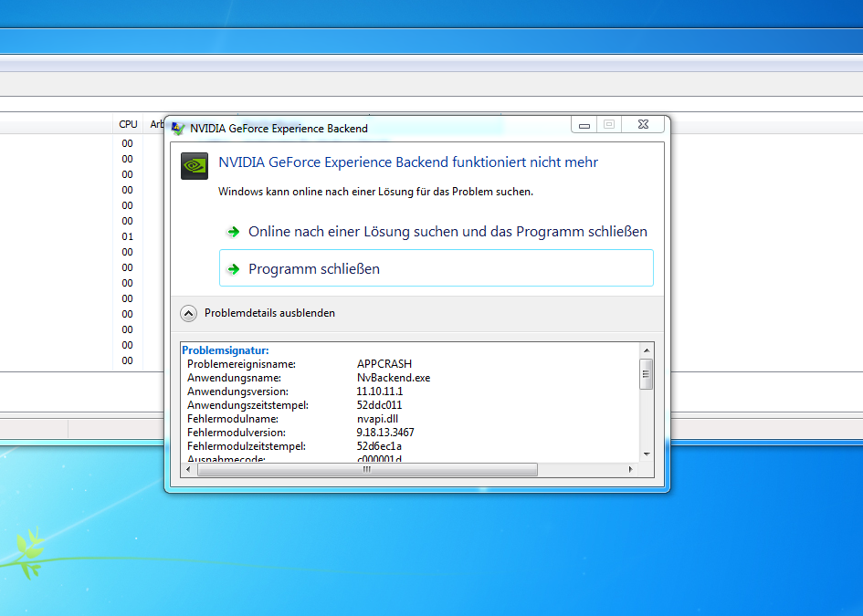The width and height of the screenshot is (863, 616).
Task: Click Problemereignisname label
Action: pyautogui.click(x=242, y=364)
